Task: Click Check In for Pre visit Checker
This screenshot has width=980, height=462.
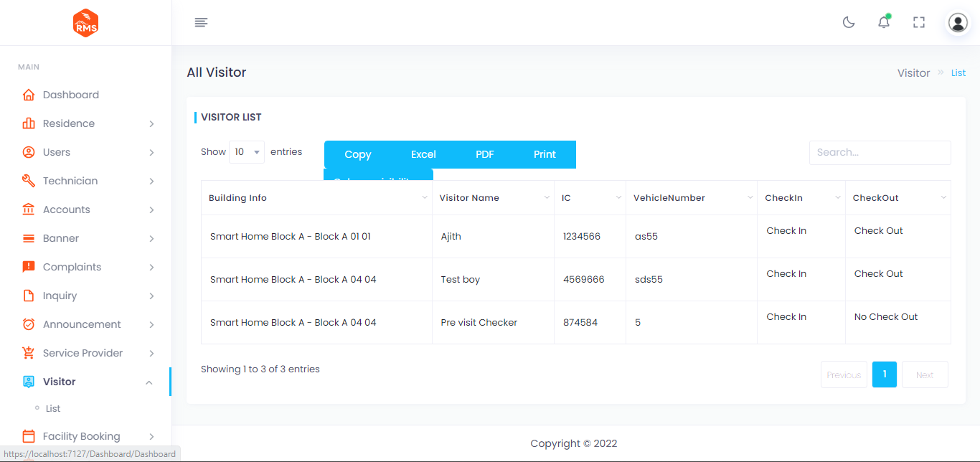Action: tap(786, 316)
